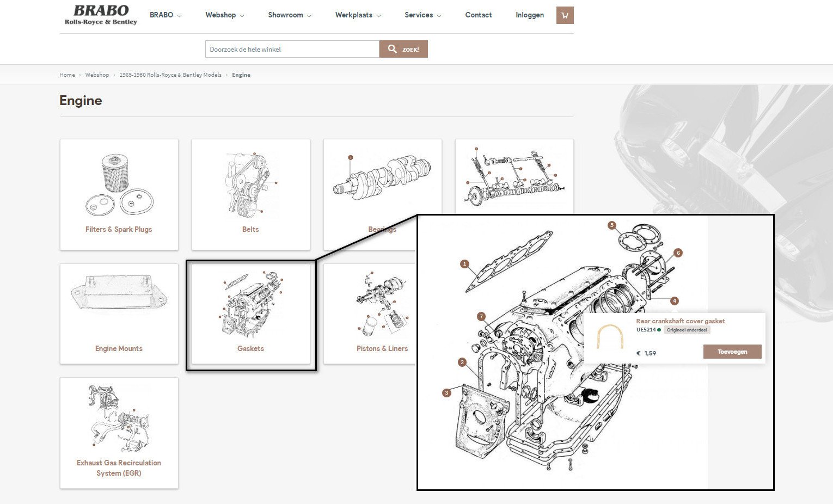Click the 1965-1980 Rolls-Royce & Bentley Models breadcrumb
833x504 pixels.
click(x=170, y=75)
